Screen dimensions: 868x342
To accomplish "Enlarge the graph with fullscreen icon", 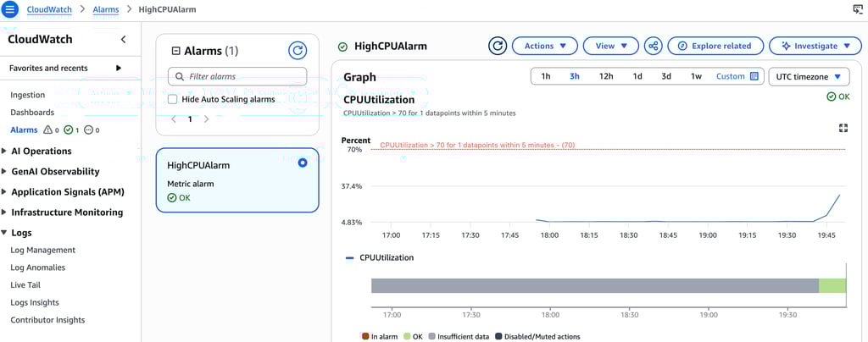I will coord(843,128).
